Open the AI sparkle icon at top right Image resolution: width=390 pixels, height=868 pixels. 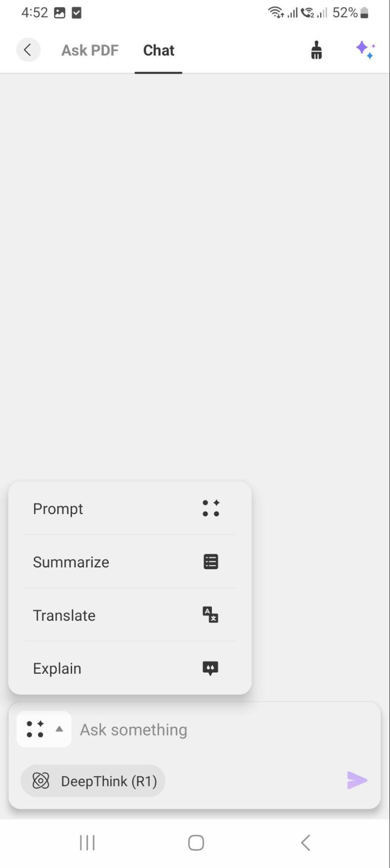365,50
